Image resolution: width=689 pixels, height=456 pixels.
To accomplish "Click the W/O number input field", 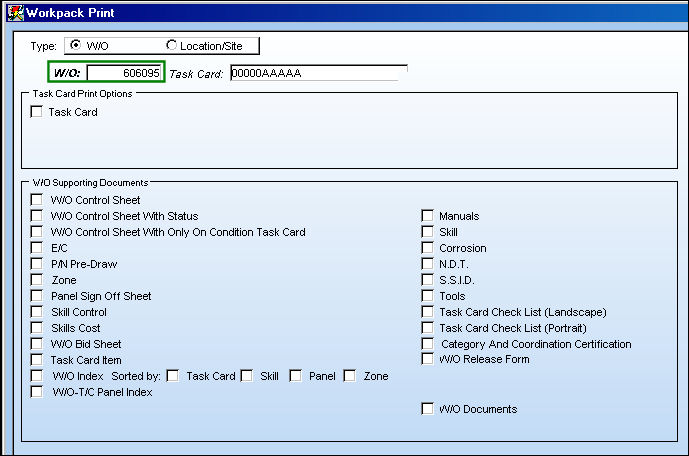I will (125, 73).
